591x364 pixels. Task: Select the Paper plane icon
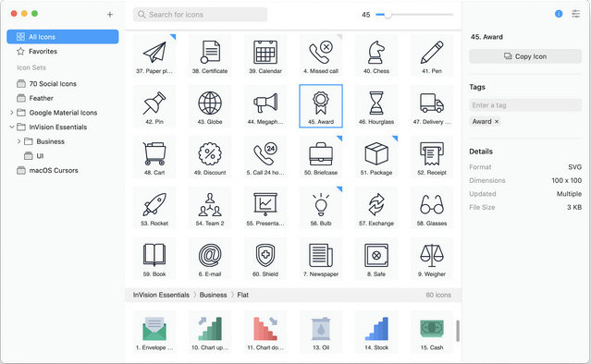pos(154,55)
